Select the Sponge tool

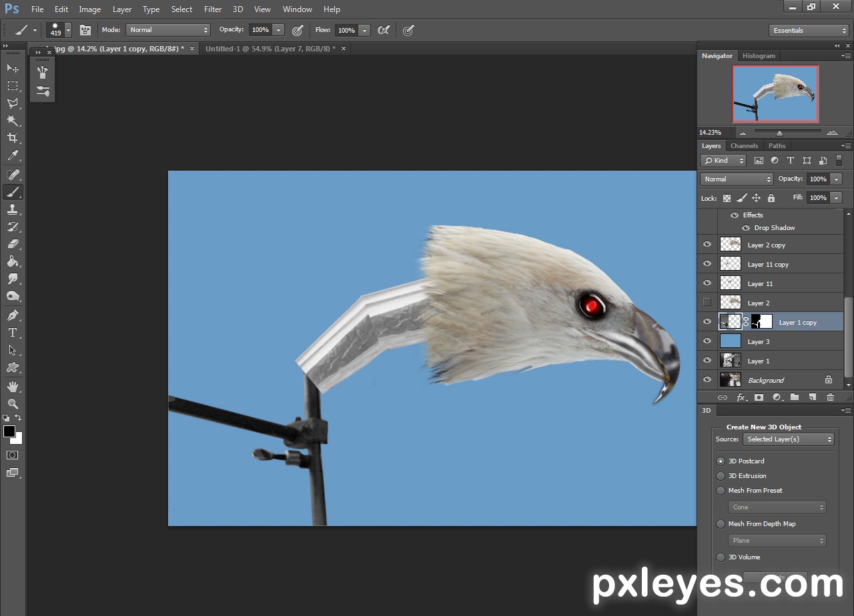pyautogui.click(x=13, y=296)
